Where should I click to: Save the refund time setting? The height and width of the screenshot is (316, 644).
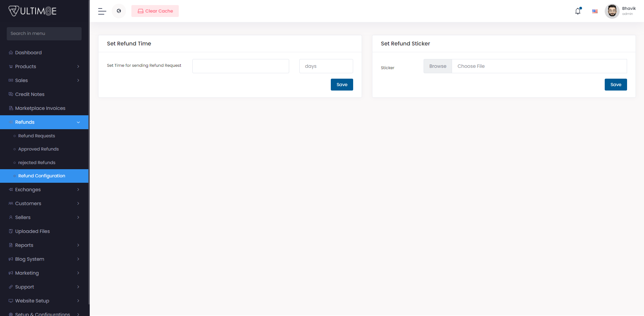pyautogui.click(x=342, y=84)
